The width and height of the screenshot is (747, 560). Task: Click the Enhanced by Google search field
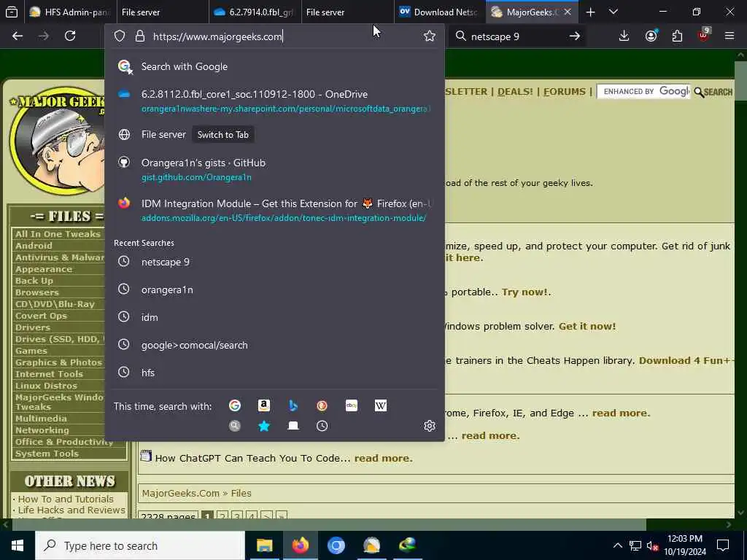point(643,91)
